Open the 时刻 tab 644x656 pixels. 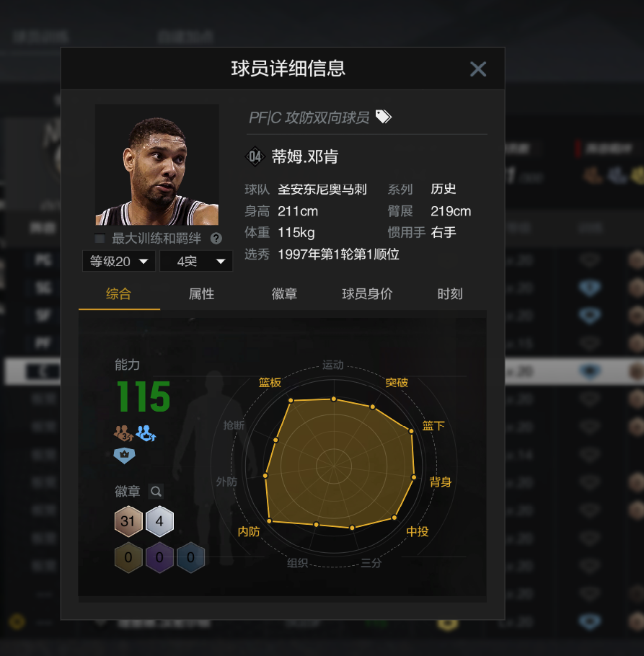[450, 294]
